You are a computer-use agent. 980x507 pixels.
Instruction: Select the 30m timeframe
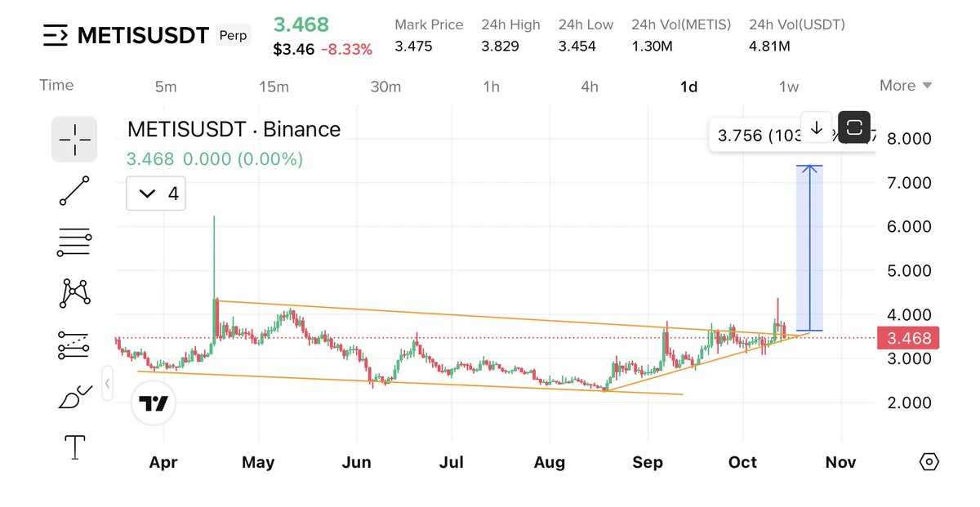point(385,87)
